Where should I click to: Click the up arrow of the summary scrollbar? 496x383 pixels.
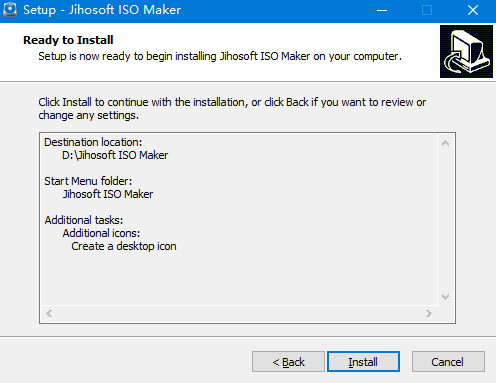pos(445,143)
